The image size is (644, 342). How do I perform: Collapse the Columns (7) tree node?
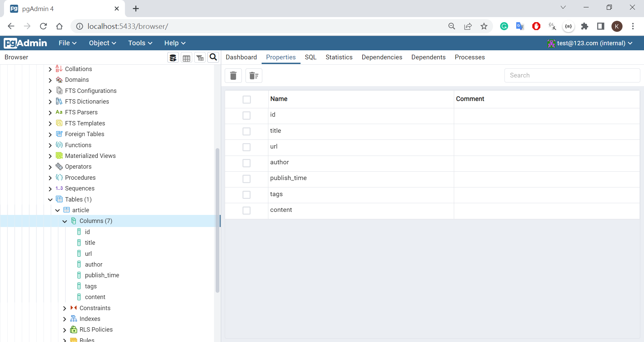(65, 221)
